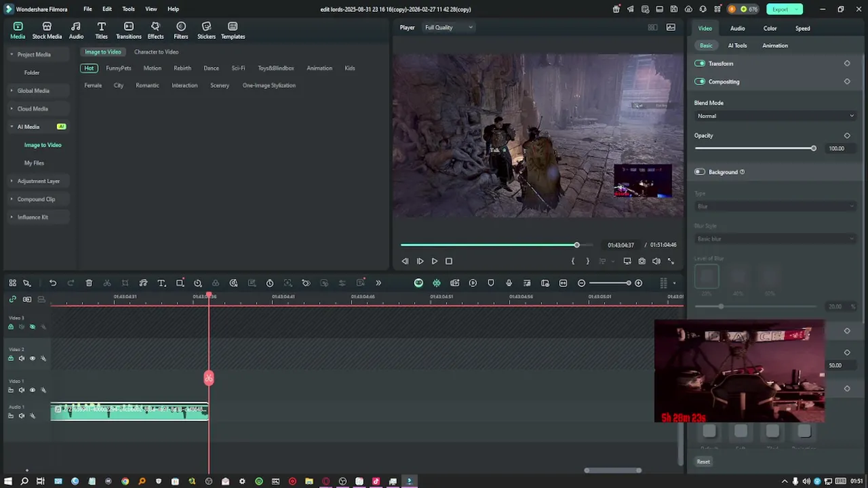This screenshot has width=868, height=488.
Task: Click the Export button
Action: (x=785, y=9)
